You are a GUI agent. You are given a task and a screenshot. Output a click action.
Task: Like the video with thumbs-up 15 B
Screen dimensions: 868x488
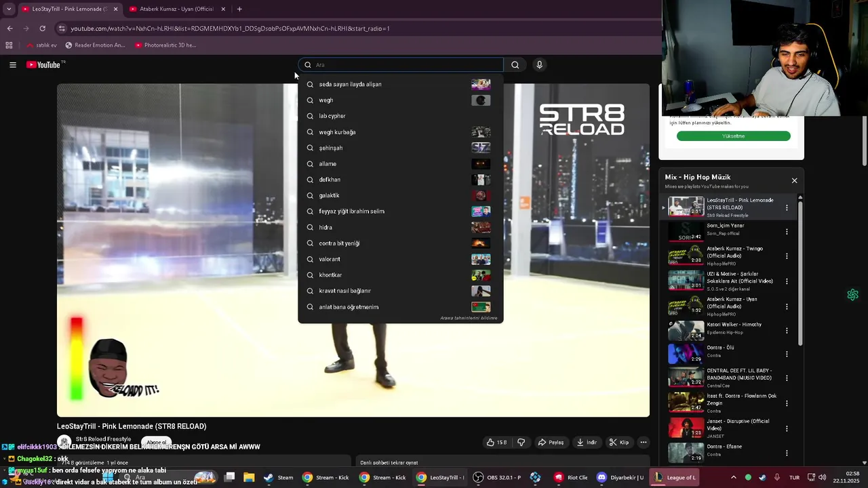tap(496, 443)
